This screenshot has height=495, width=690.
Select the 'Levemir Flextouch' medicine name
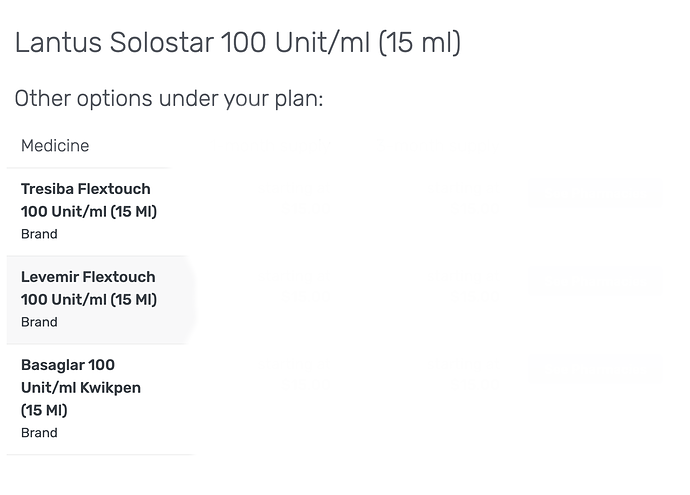click(x=88, y=277)
